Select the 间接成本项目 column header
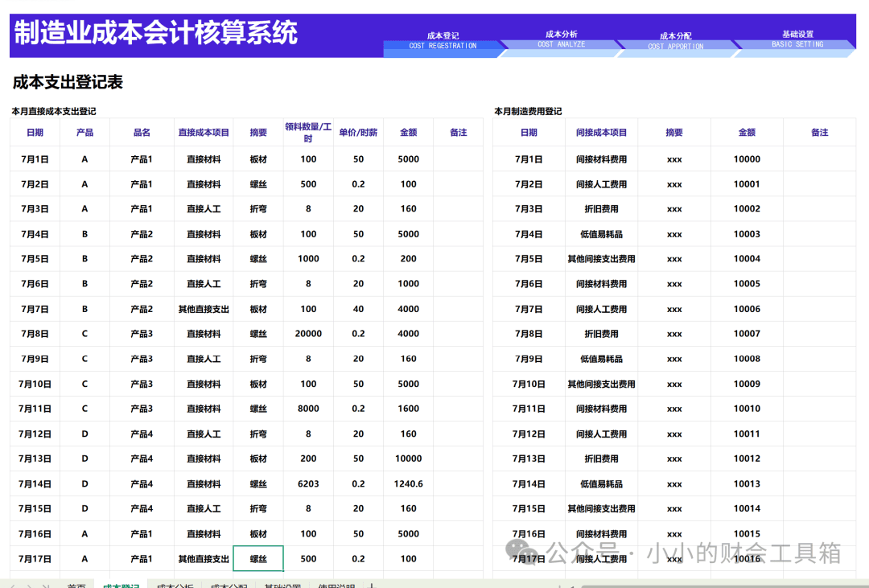This screenshot has height=588, width=869. 601,133
